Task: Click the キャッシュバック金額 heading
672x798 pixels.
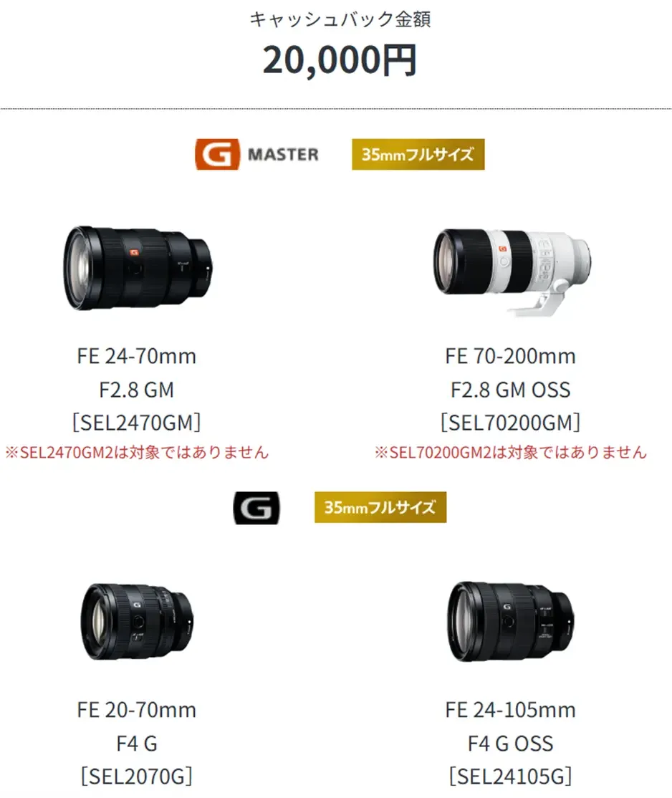Action: click(x=340, y=19)
